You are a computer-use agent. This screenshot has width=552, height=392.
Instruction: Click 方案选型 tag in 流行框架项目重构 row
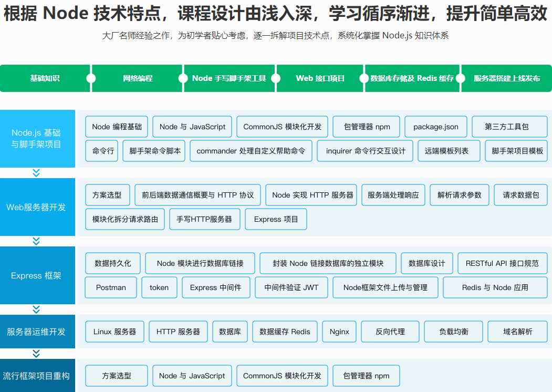[117, 376]
